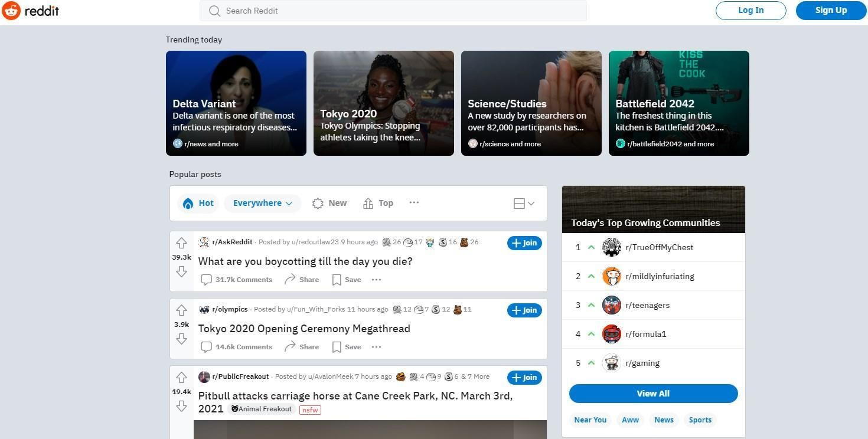Select the Hot sort tab
The width and height of the screenshot is (868, 439).
pyautogui.click(x=198, y=203)
